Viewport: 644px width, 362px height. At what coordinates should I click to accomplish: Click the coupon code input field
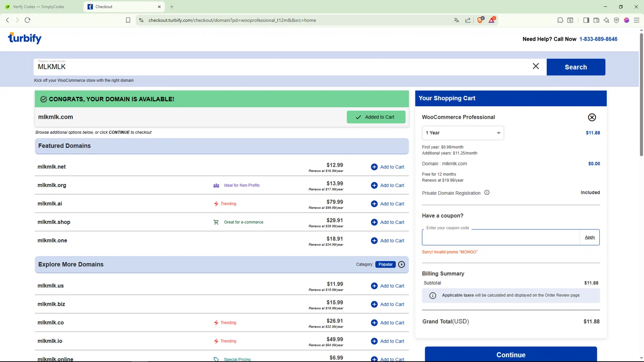(x=501, y=237)
